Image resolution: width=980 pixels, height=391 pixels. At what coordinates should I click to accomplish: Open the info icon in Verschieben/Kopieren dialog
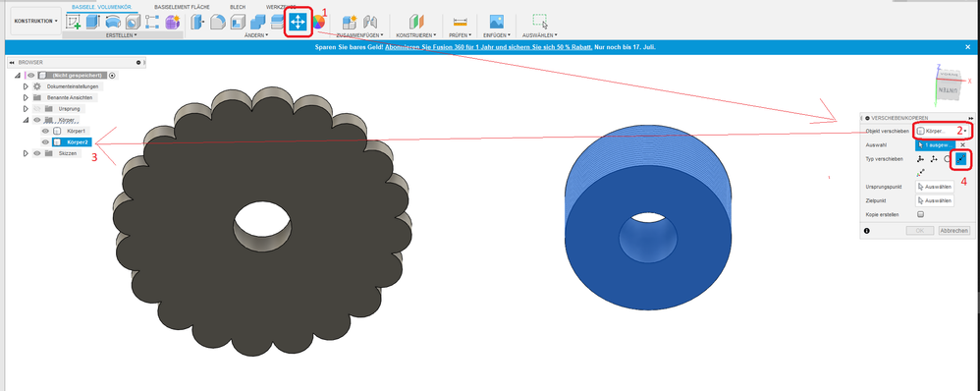point(866,231)
